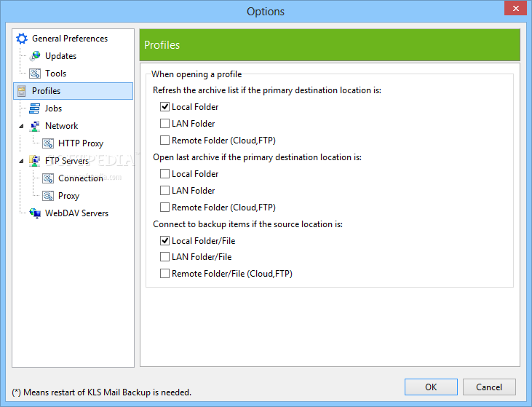The height and width of the screenshot is (407, 532).
Task: Click the Updates globe icon
Action: tap(35, 55)
